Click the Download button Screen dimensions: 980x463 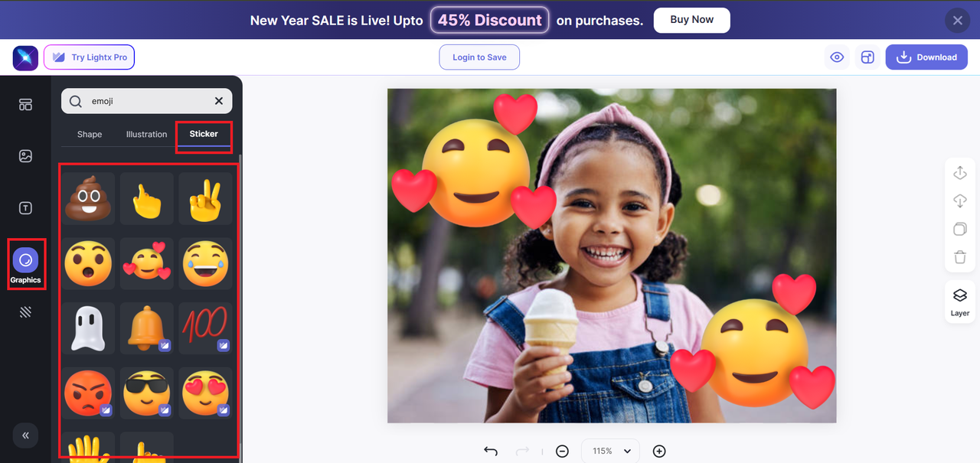click(926, 57)
